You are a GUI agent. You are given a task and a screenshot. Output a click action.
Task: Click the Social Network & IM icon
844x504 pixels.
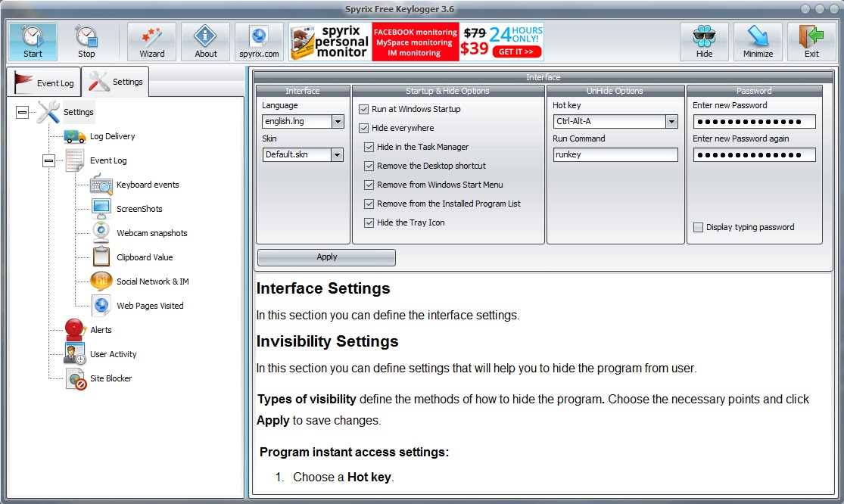point(101,281)
